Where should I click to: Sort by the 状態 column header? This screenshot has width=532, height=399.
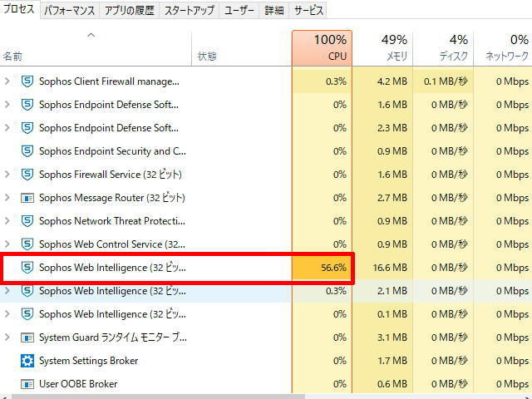click(x=242, y=48)
